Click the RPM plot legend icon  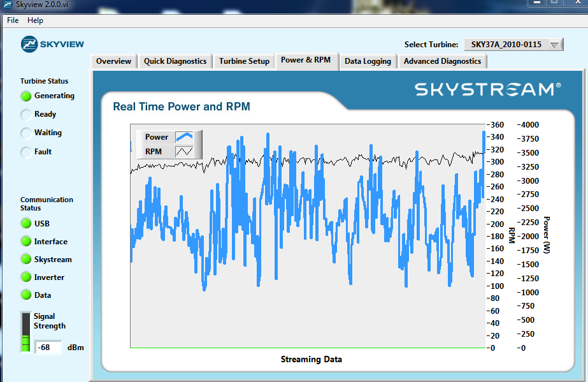coord(184,151)
